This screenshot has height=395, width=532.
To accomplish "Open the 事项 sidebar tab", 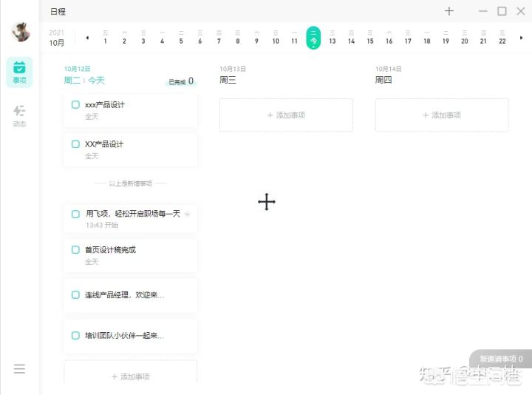I will click(19, 72).
